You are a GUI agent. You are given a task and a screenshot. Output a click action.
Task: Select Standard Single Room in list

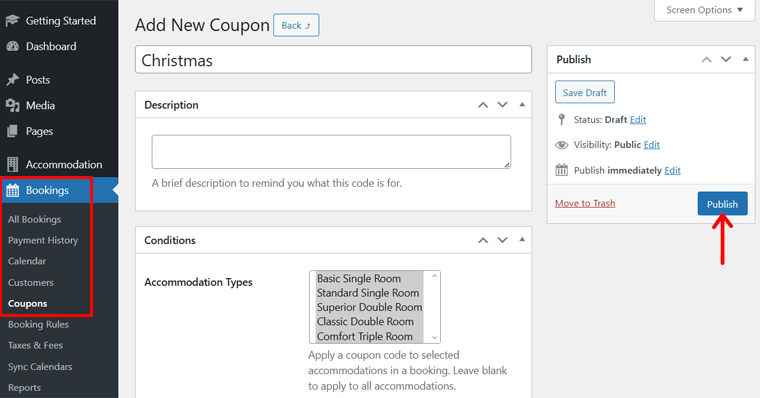coord(369,293)
